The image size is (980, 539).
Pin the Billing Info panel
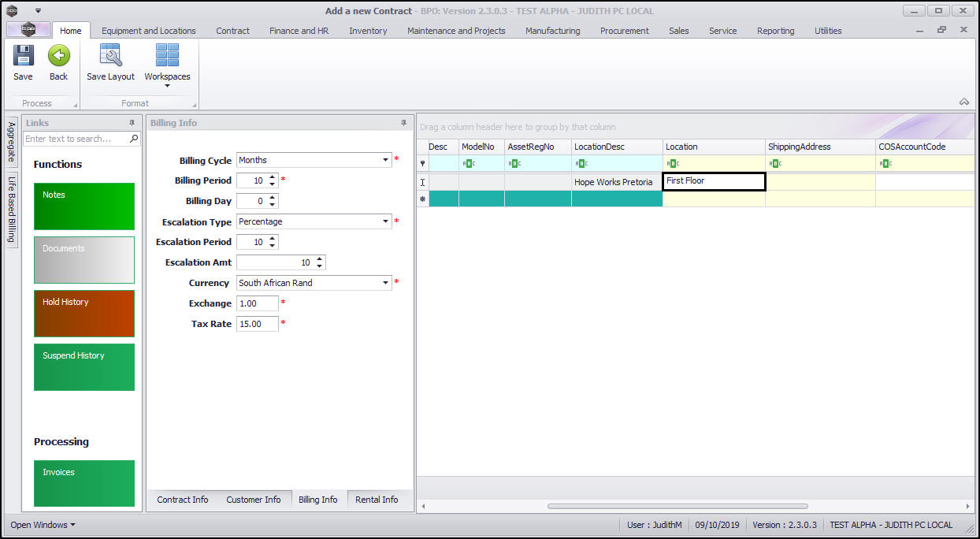point(404,123)
